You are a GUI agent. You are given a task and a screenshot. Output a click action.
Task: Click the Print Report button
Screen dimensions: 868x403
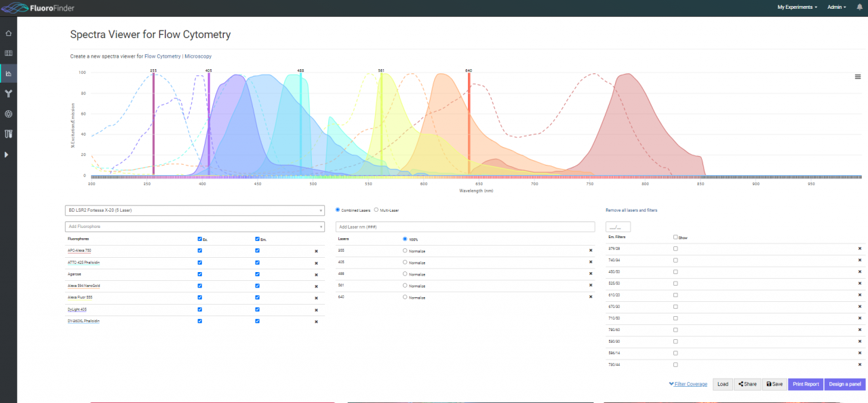coord(805,384)
